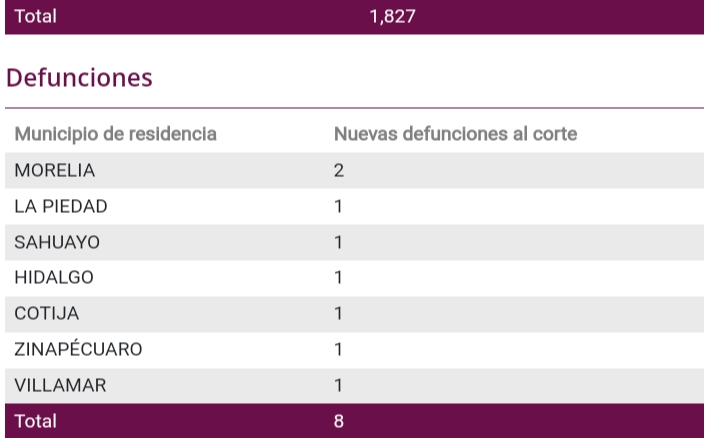Click the Total label in top bar
The width and height of the screenshot is (720, 438).
[35, 17]
